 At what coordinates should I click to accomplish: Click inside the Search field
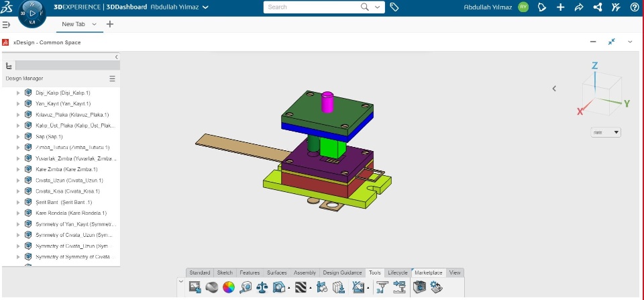[312, 7]
